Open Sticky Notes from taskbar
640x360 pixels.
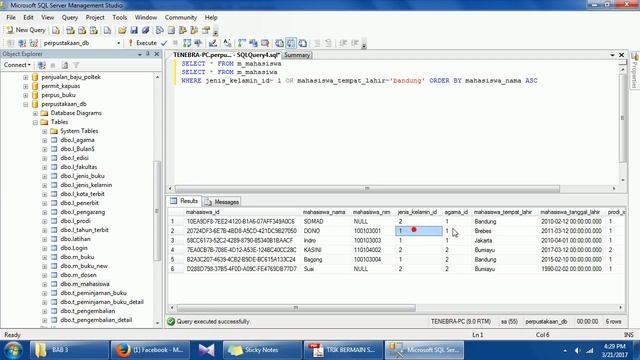tap(261, 350)
